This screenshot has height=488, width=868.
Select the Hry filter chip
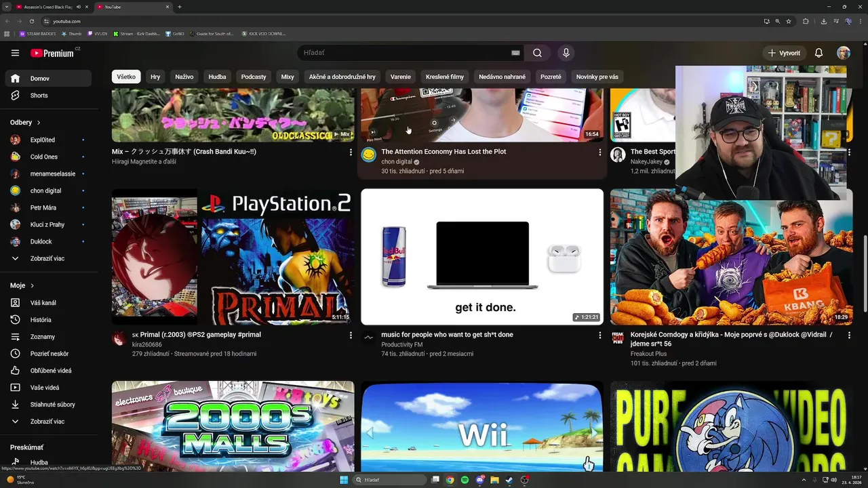(x=155, y=77)
